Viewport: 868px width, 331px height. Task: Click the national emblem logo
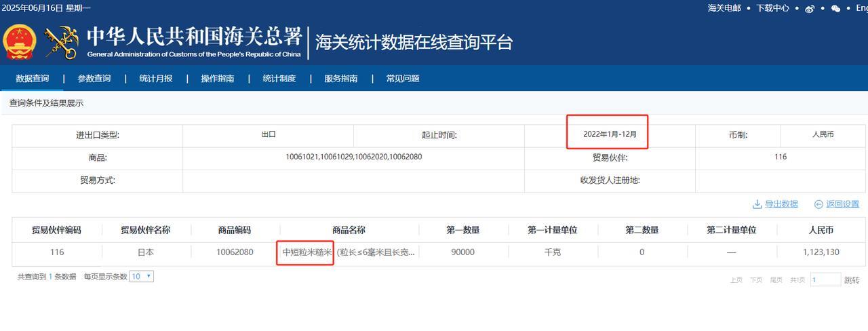pyautogui.click(x=18, y=42)
